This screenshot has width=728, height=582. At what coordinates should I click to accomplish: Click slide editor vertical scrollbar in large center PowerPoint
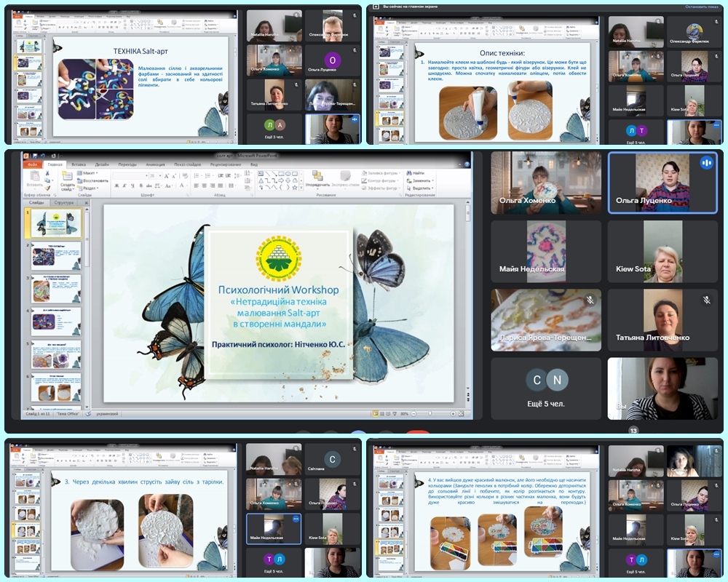pyautogui.click(x=467, y=215)
